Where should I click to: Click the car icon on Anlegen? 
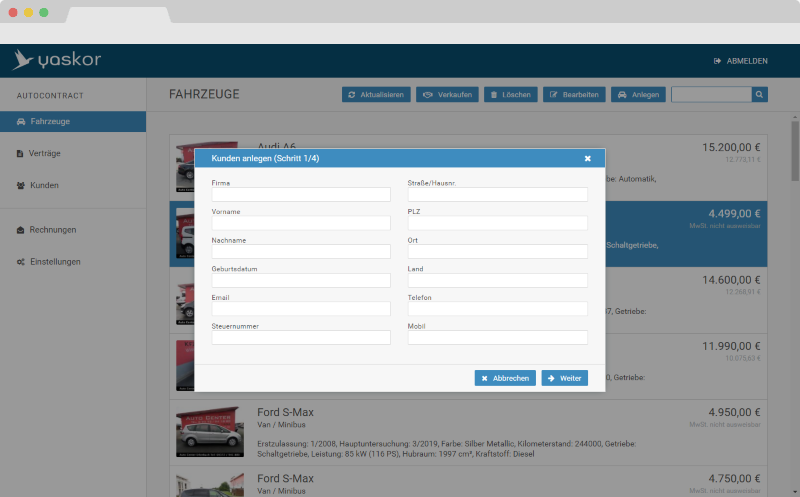point(622,94)
